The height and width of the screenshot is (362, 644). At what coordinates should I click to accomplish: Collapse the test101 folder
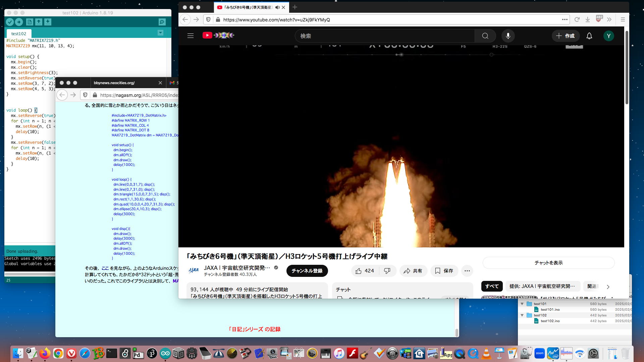tap(522, 304)
